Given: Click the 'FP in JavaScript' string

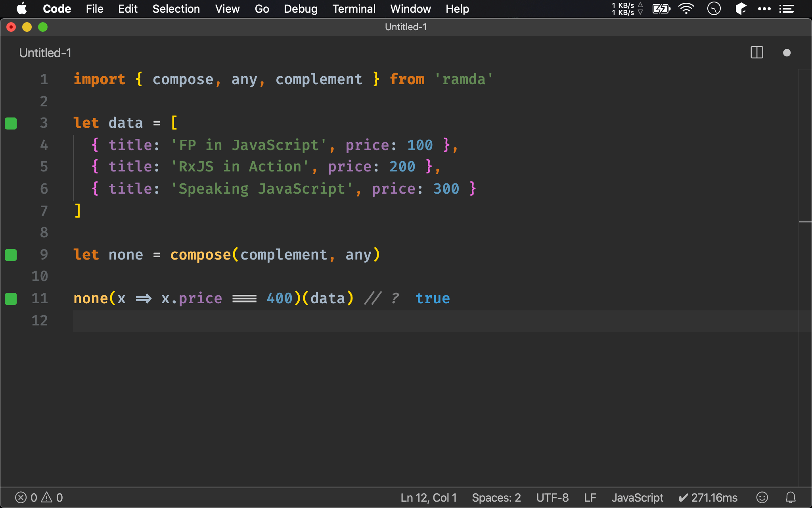Looking at the screenshot, I should coord(249,145).
